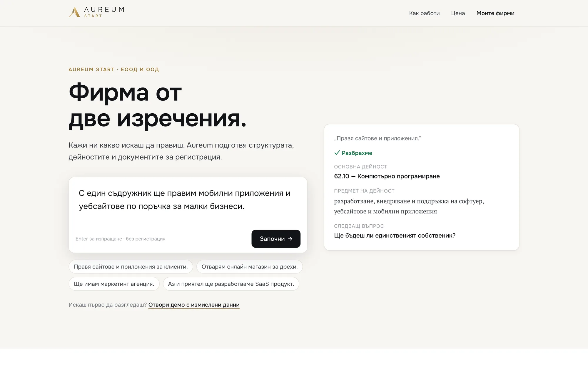Click the text разработване, внедряване и поддръжка на софтуер
Image resolution: width=588 pixels, height=368 pixels.
click(x=409, y=201)
